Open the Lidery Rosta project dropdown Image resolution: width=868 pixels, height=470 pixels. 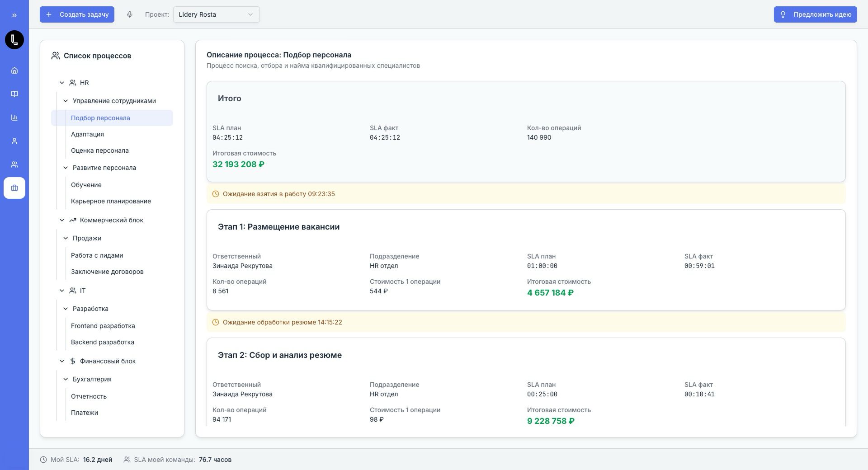coord(216,14)
